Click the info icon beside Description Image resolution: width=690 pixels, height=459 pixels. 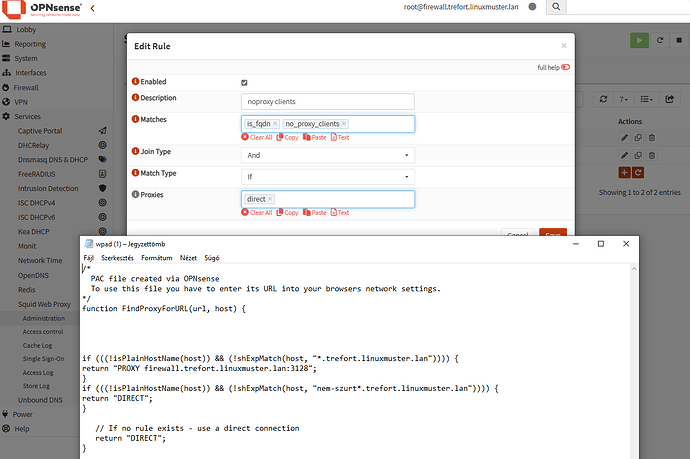point(136,97)
